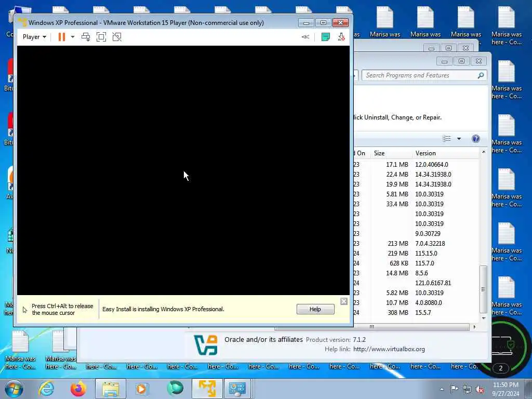
Task: Show hidden tray icons arrow
Action: click(442, 389)
